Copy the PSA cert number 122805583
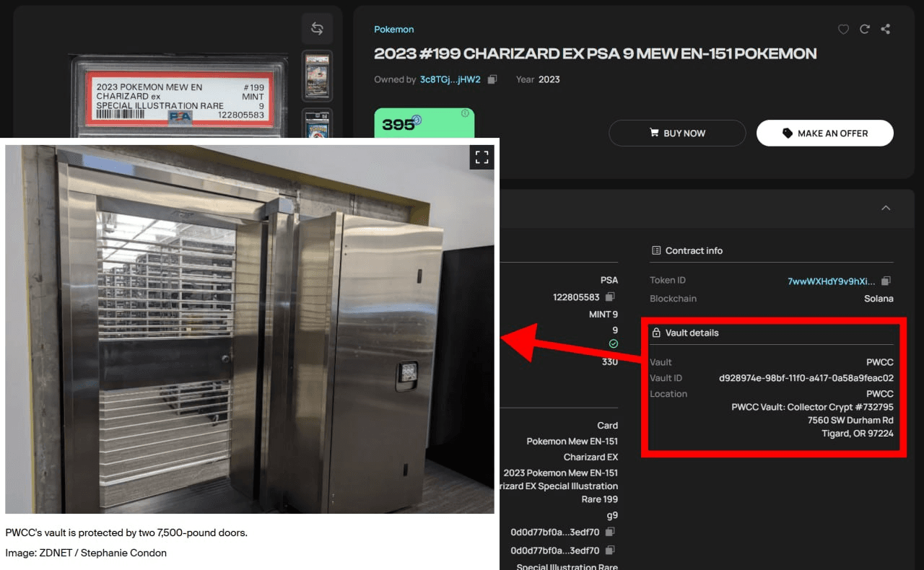This screenshot has height=570, width=924. coord(611,297)
